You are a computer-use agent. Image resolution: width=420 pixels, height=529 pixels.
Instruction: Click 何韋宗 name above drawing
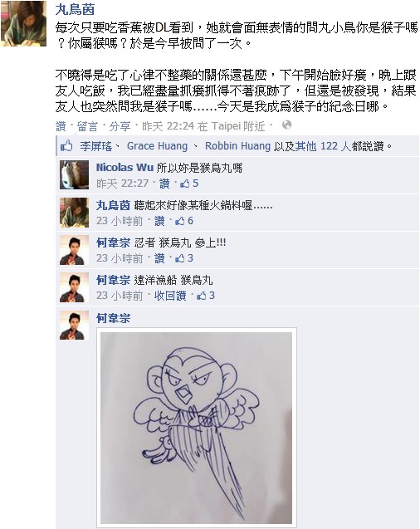[x=113, y=318]
